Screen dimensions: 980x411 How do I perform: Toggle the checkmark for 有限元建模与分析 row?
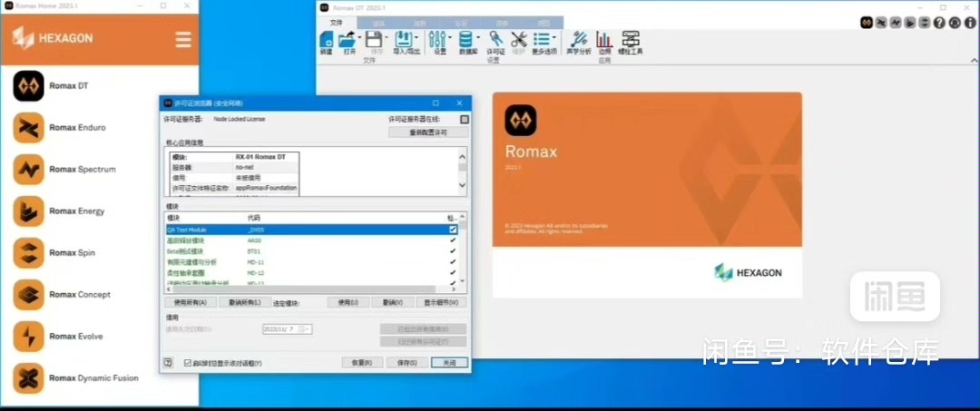[453, 261]
